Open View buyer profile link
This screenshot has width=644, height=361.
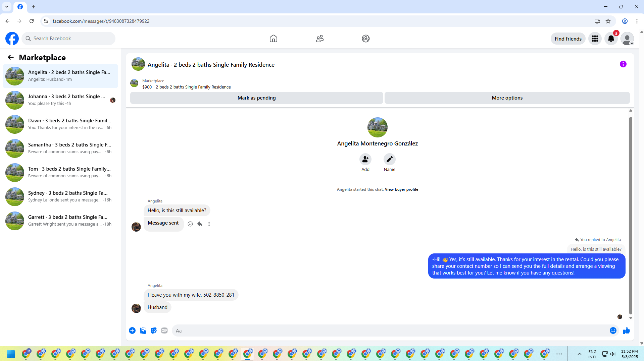[x=401, y=189]
